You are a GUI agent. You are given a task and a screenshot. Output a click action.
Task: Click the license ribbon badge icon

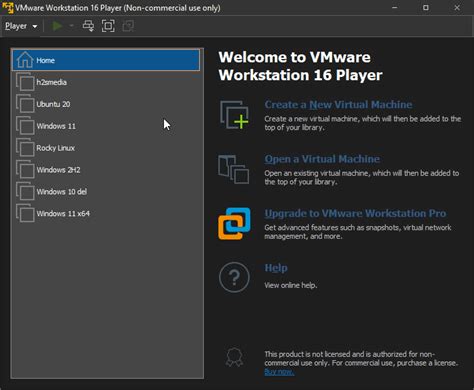pos(234,357)
